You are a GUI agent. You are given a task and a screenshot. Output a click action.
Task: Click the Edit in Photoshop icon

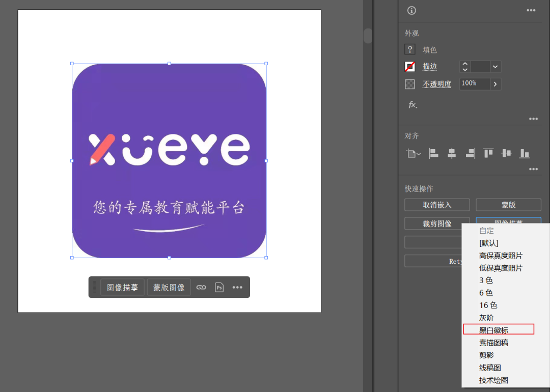click(219, 287)
